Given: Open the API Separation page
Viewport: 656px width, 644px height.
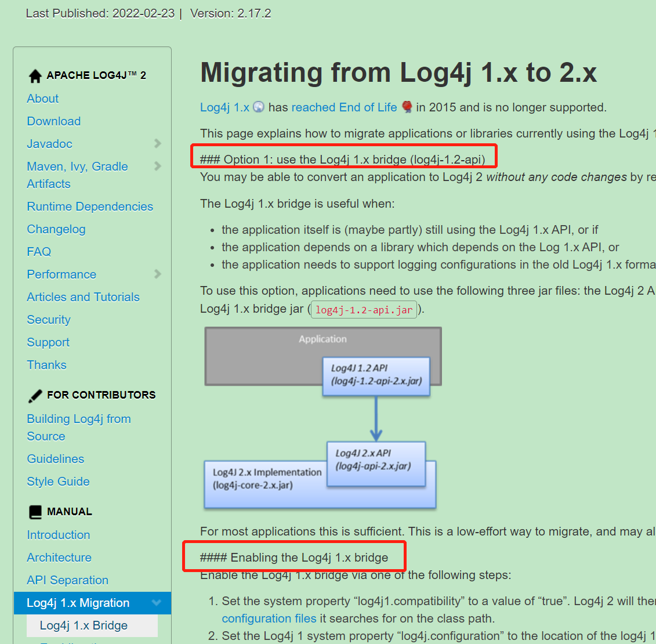Looking at the screenshot, I should [x=67, y=580].
